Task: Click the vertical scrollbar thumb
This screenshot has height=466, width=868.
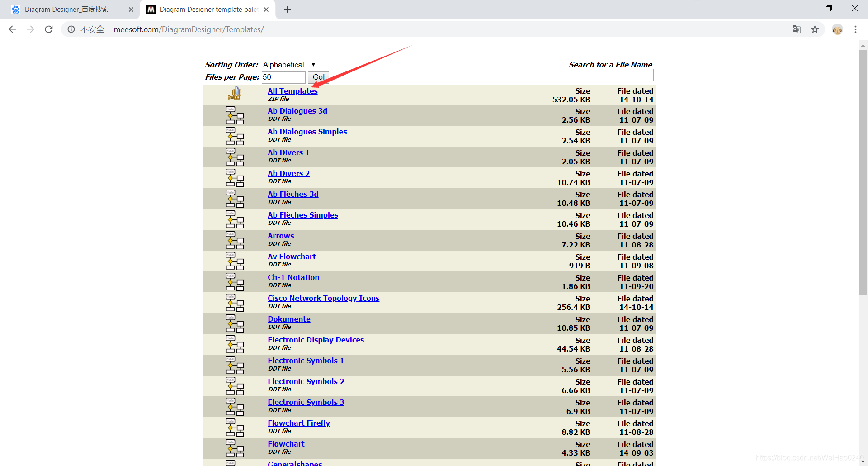Action: (x=863, y=172)
